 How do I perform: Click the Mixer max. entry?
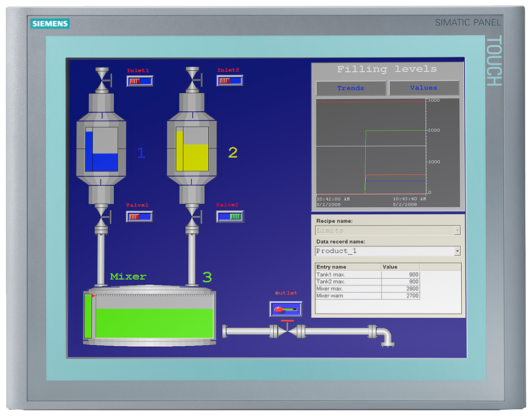coord(348,289)
